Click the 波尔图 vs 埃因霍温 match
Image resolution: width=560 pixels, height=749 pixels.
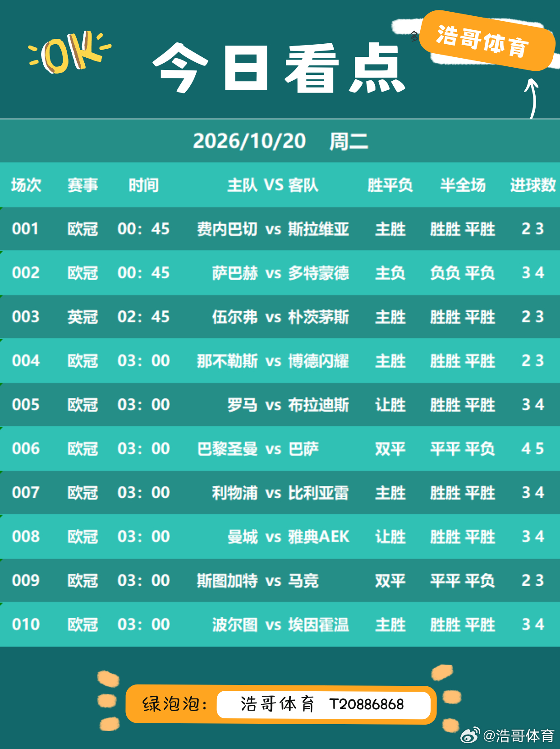[x=280, y=624]
